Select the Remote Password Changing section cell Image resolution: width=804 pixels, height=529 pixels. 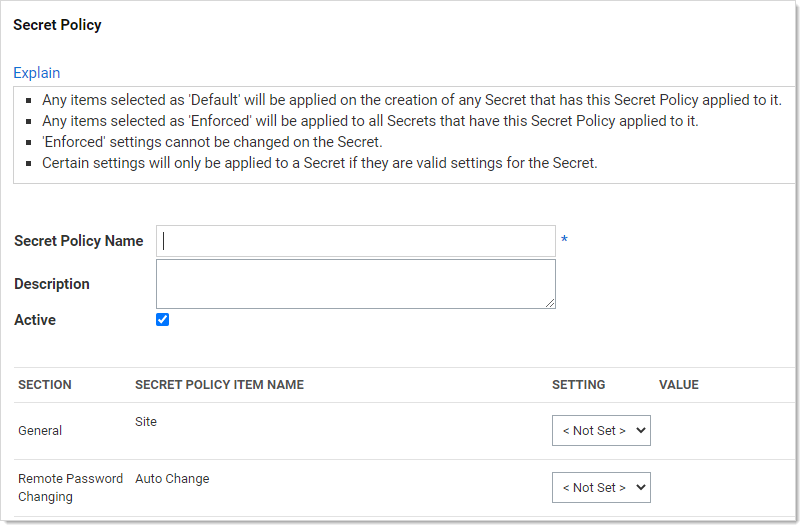tap(70, 488)
